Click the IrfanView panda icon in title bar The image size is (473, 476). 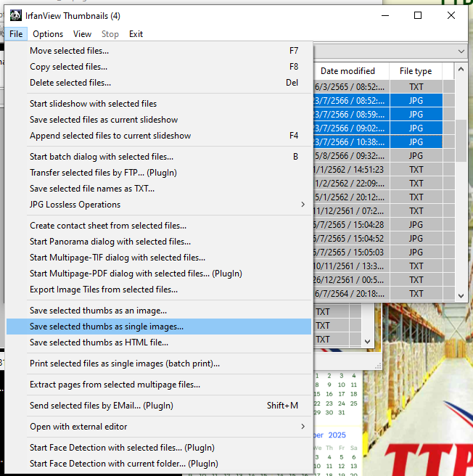click(14, 15)
